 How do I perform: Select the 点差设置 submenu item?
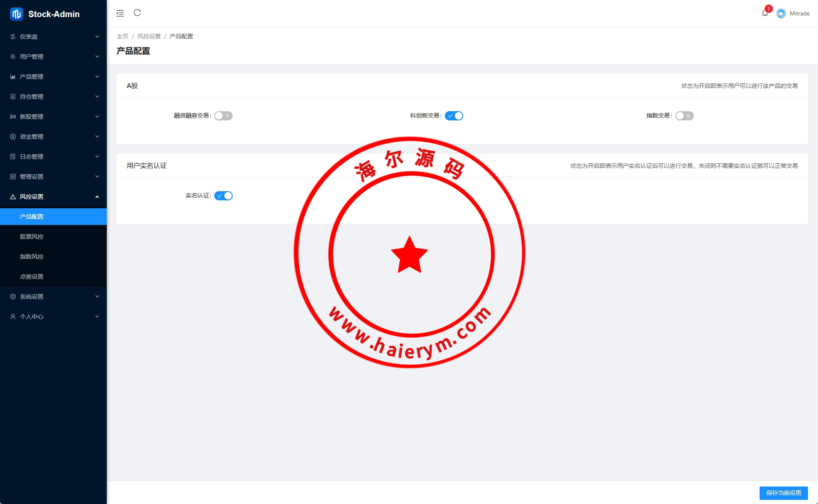pyautogui.click(x=32, y=277)
